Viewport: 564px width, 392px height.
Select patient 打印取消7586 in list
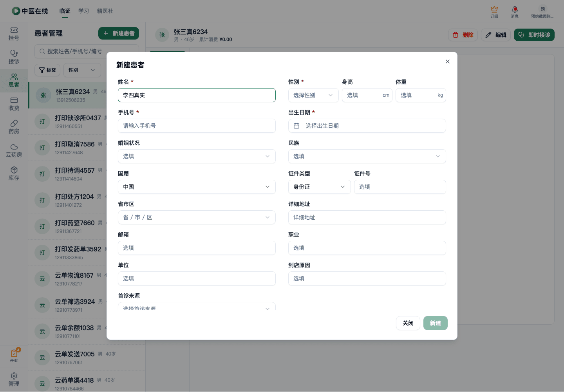pos(67,148)
